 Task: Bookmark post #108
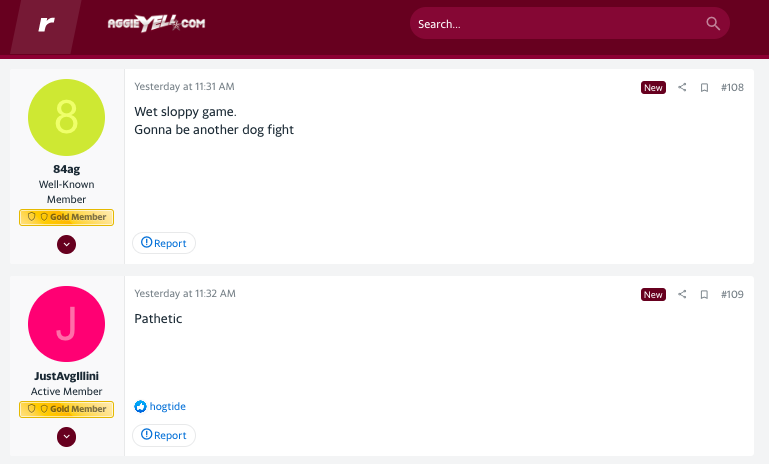pyautogui.click(x=704, y=87)
